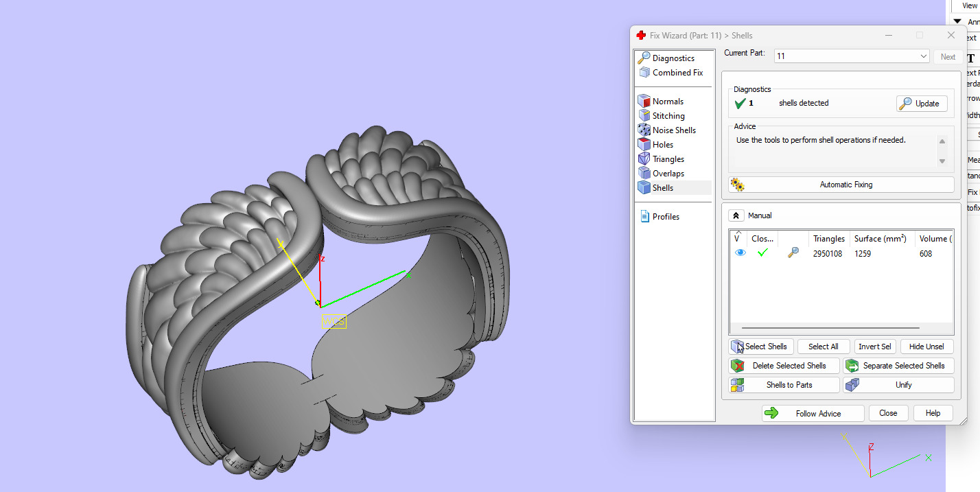Select the 1259 surface value cell
Screen dimensions: 980x492
click(863, 254)
